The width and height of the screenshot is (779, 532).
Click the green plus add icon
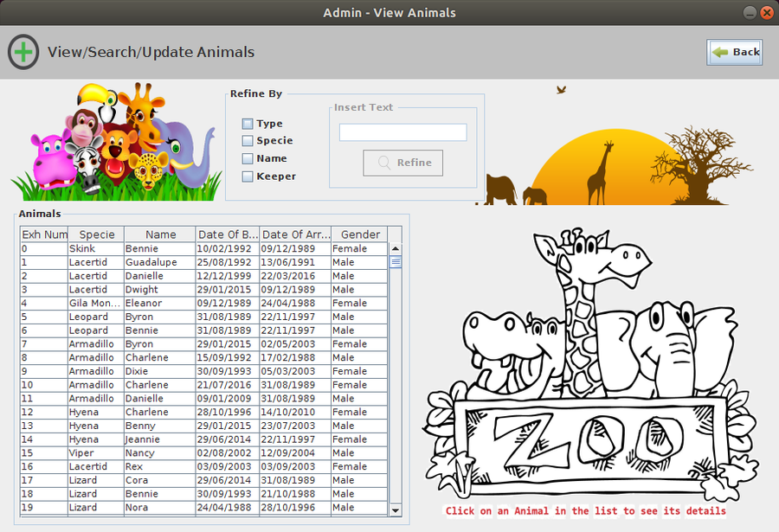23,52
